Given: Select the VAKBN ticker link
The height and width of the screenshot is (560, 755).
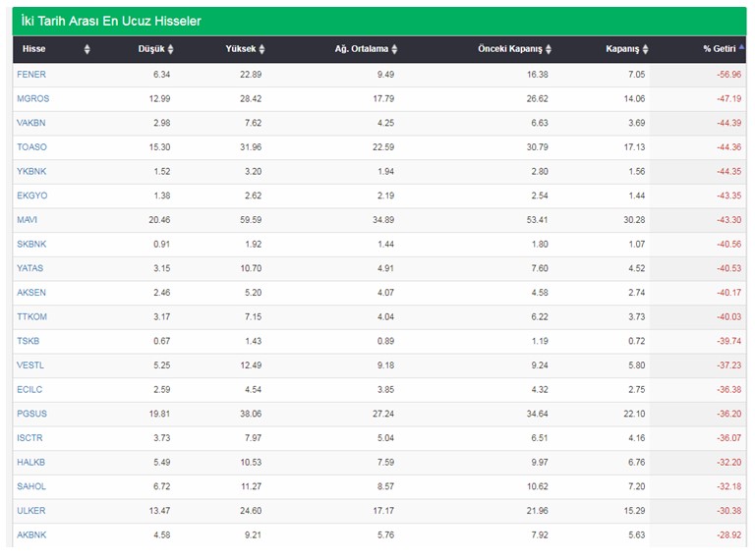Looking at the screenshot, I should coord(30,123).
